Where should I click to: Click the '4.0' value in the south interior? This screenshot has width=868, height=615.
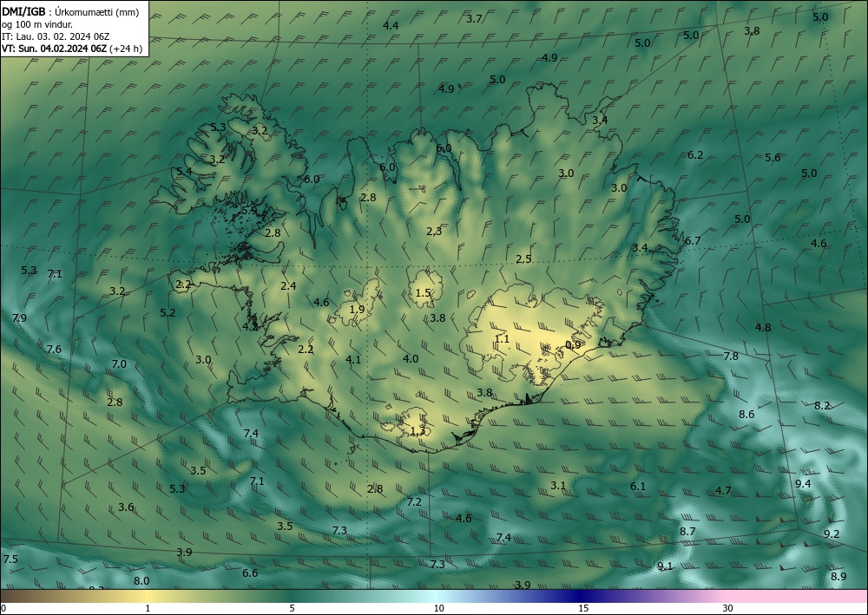411,359
